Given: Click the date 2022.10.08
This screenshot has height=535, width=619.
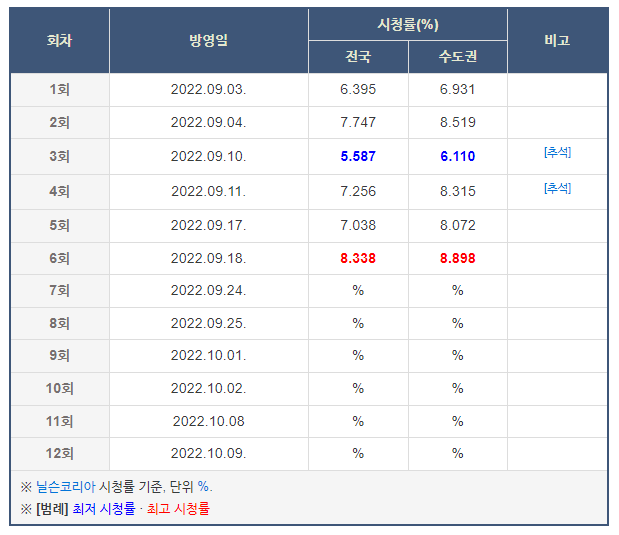Looking at the screenshot, I should (x=208, y=421).
